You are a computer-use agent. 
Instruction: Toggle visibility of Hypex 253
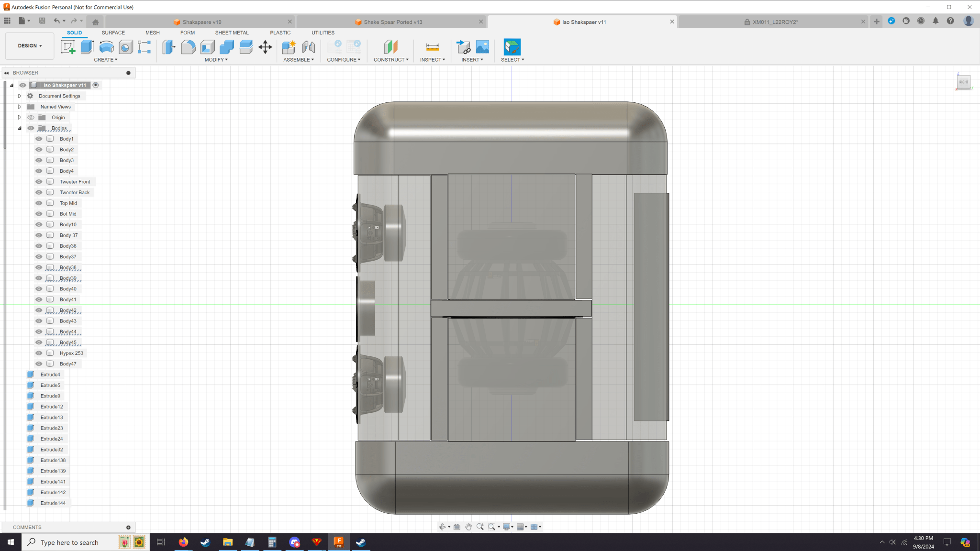coord(39,353)
